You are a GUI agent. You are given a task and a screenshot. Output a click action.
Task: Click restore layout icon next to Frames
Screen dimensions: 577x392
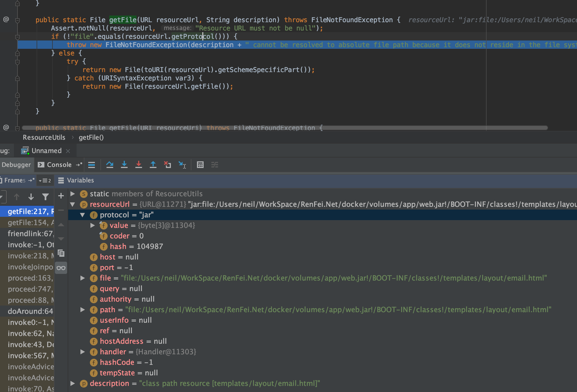pos(31,180)
